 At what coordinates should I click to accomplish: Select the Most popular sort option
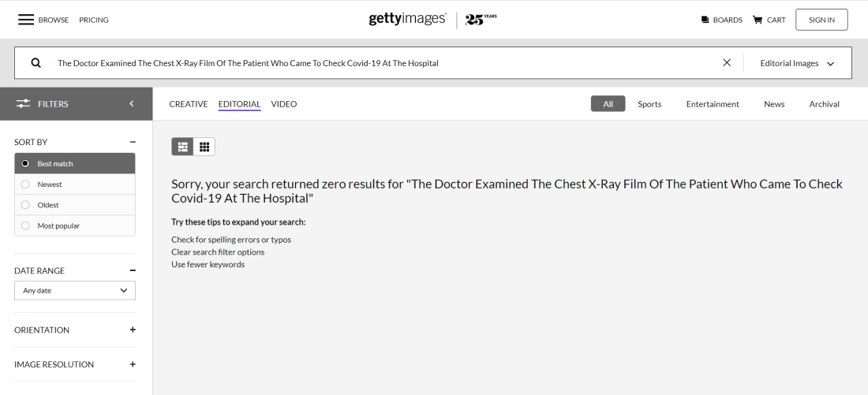[x=75, y=225]
